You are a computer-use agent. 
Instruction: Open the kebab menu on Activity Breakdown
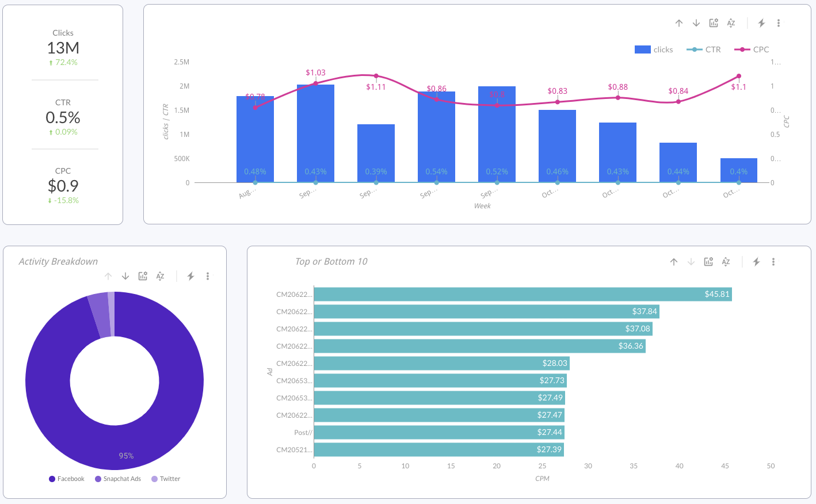pyautogui.click(x=208, y=276)
